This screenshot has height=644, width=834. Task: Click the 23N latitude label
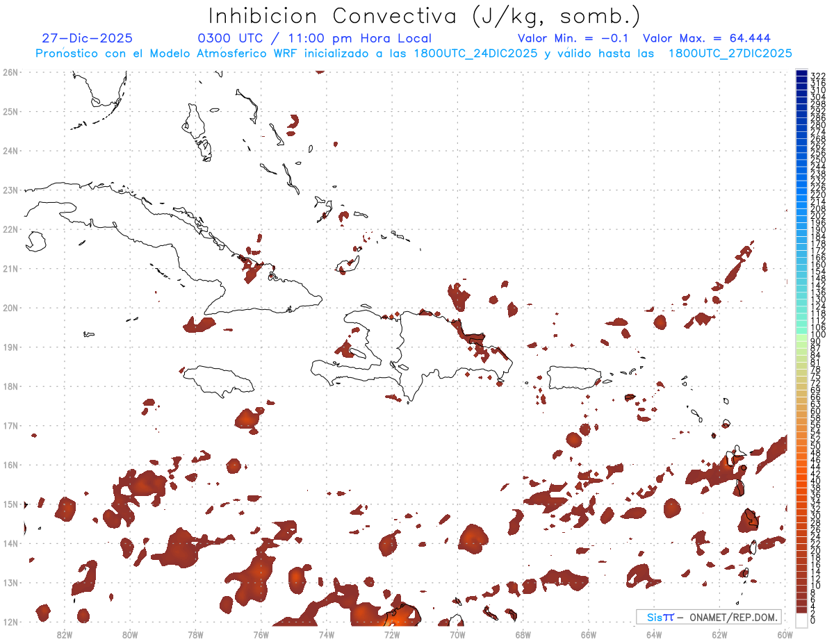(10, 190)
